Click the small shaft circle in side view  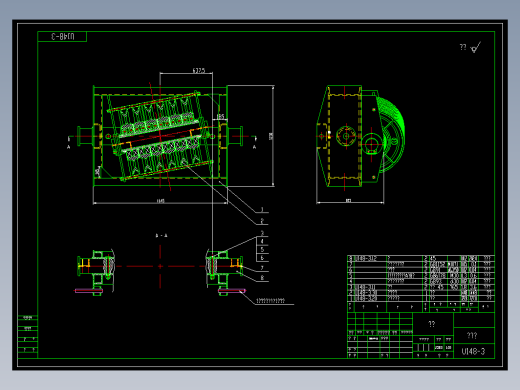point(346,136)
